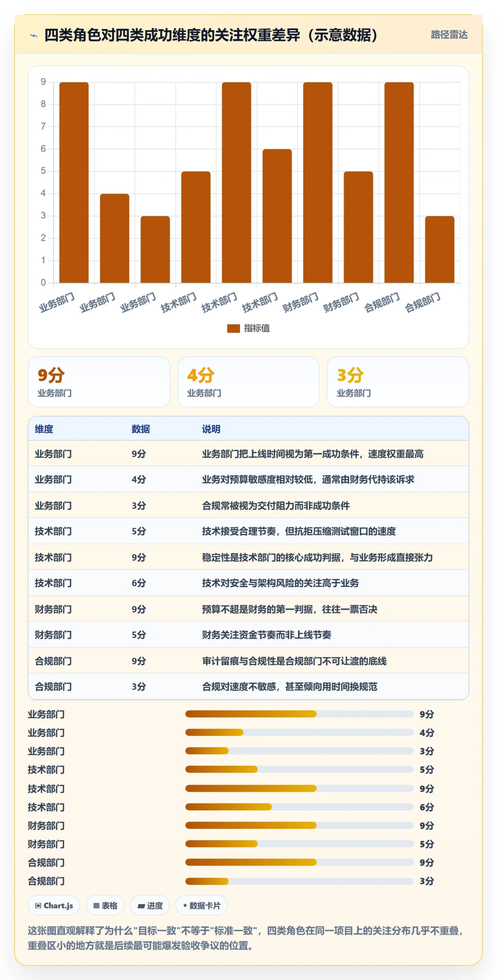Viewport: 497px width, 980px height.
Task: Toggle the 指标值 legend color swatch
Action: click(233, 328)
